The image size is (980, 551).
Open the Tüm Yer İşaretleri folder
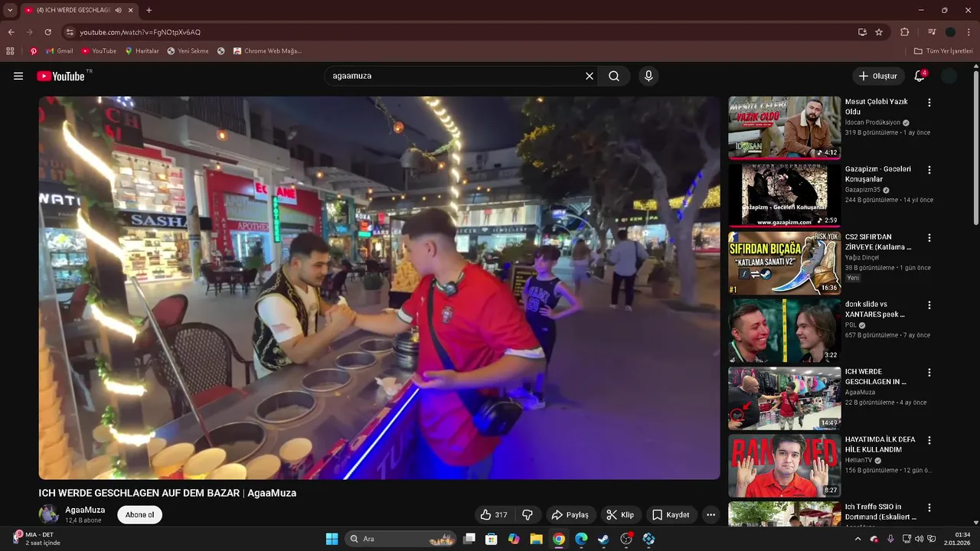tap(943, 51)
